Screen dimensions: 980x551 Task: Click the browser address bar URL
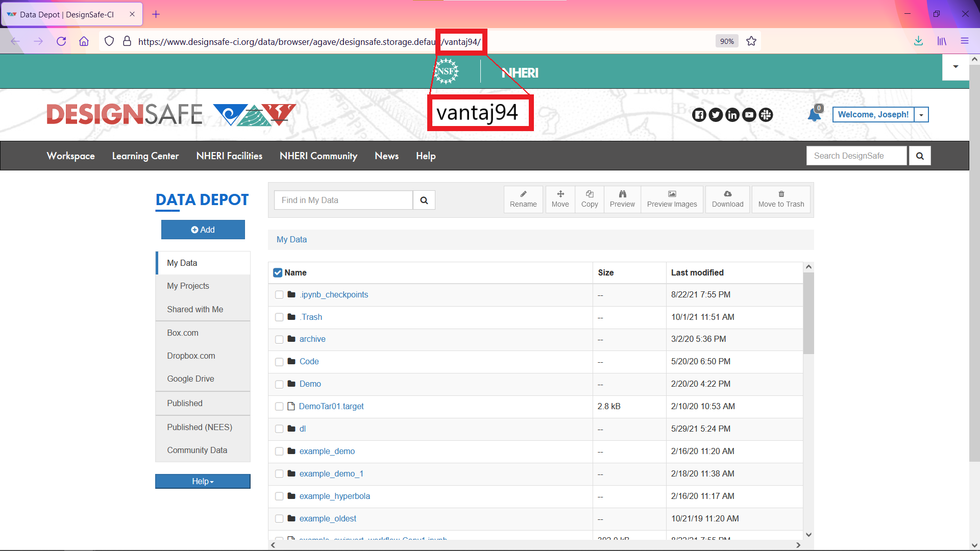coord(309,41)
